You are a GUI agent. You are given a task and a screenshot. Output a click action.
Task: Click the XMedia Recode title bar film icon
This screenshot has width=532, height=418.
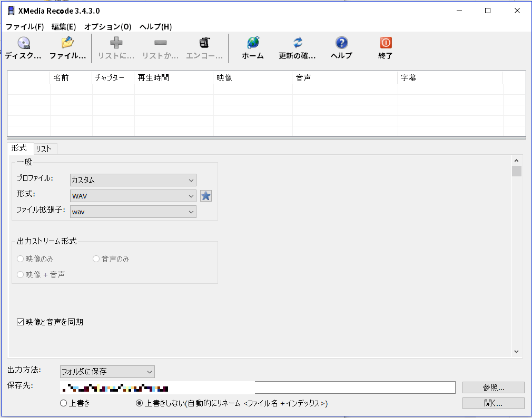click(11, 11)
